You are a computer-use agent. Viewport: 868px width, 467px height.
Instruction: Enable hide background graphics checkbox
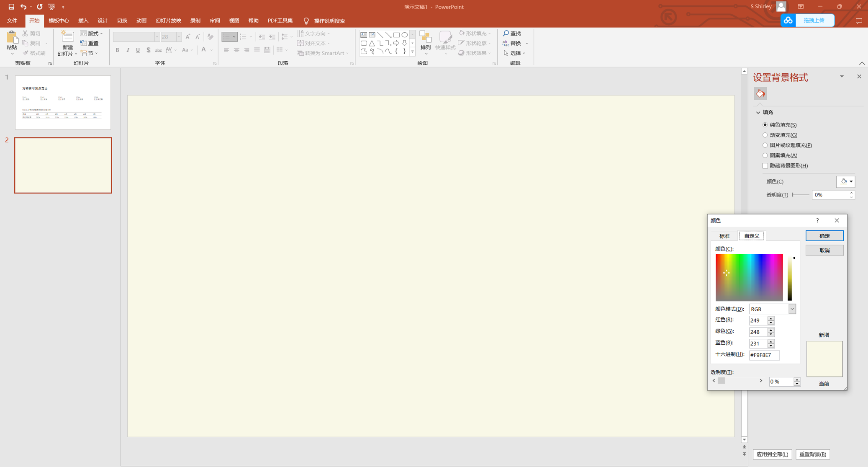click(x=765, y=166)
